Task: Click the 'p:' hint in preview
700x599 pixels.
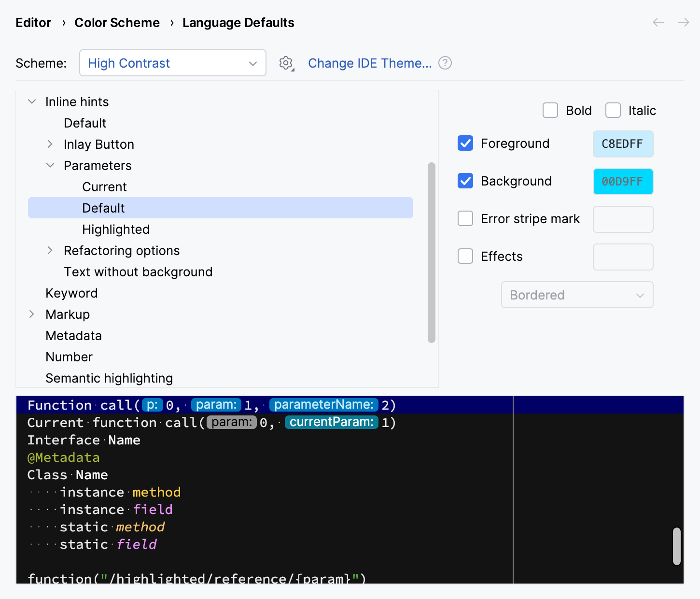Action: (x=152, y=405)
